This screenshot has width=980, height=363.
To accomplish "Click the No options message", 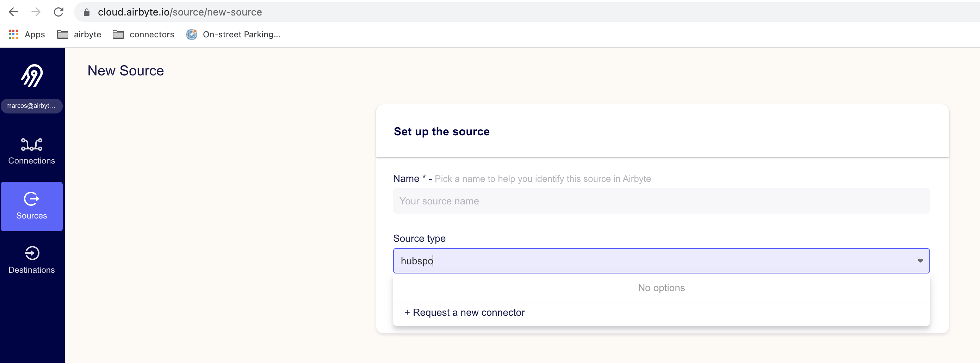I will (661, 288).
